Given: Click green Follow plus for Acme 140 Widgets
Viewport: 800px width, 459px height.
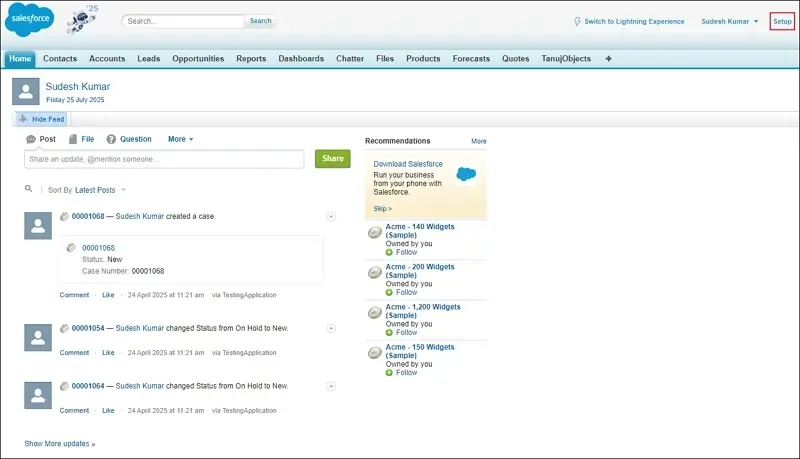Looking at the screenshot, I should coord(390,252).
